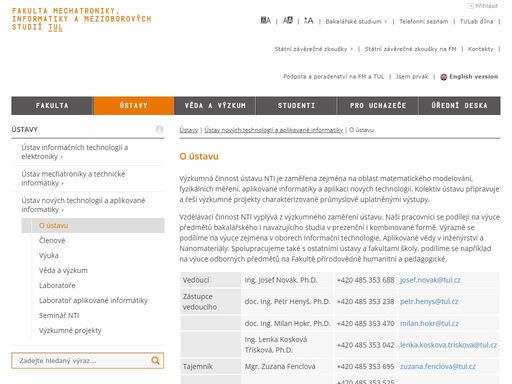The height and width of the screenshot is (384, 512).
Task: Expand the Státní závěrečné zkoušky dropdown
Action: point(313,49)
